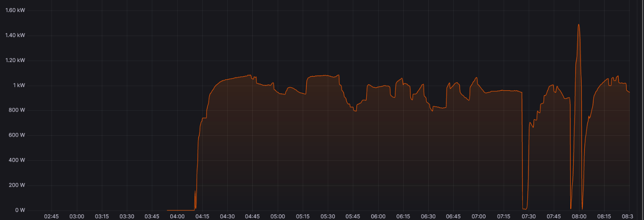Click the 04:00 time axis label

(x=177, y=216)
